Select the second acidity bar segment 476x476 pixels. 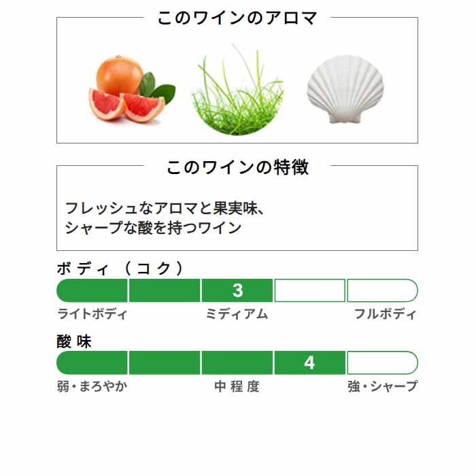click(165, 362)
